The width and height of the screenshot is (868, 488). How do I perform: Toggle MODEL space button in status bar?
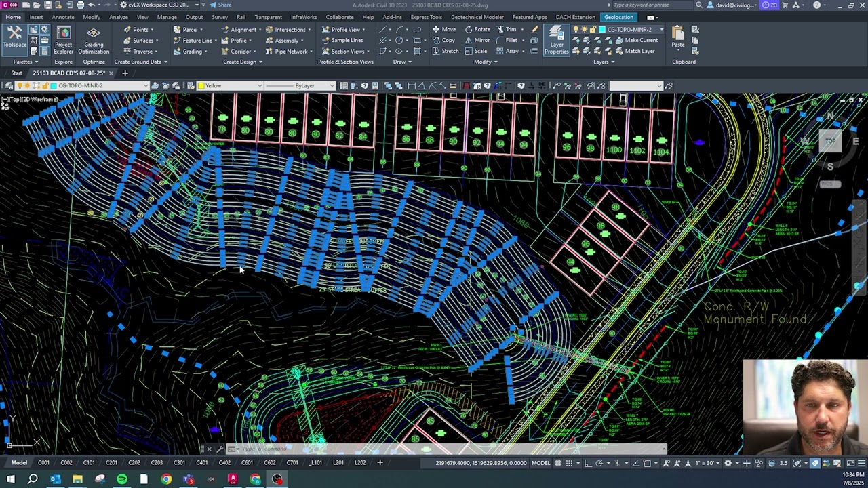(540, 463)
